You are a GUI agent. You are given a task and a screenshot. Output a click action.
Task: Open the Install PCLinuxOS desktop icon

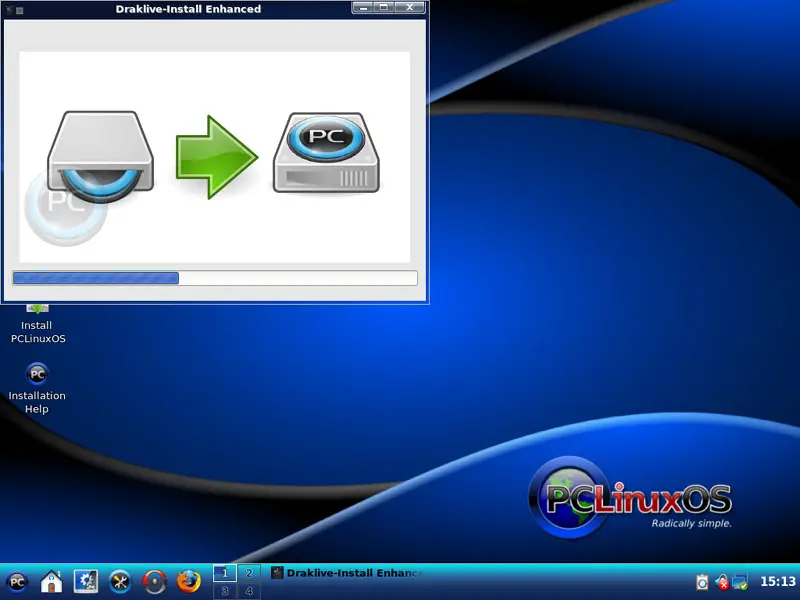38,324
